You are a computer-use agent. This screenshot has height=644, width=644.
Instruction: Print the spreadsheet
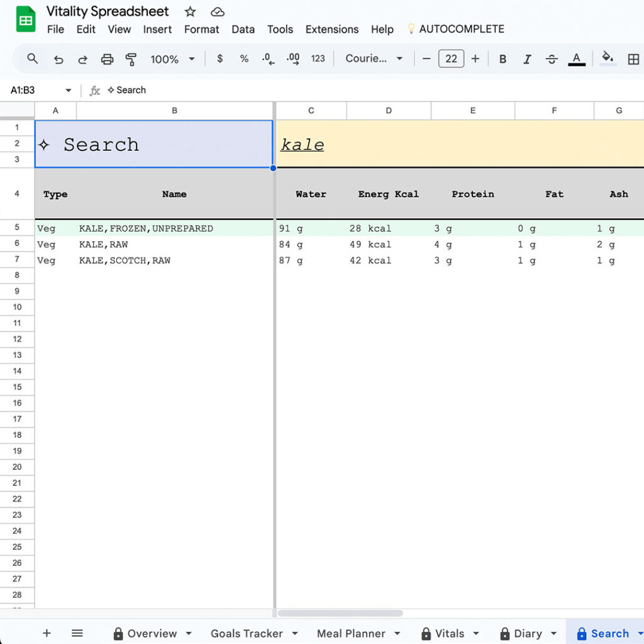tap(107, 59)
